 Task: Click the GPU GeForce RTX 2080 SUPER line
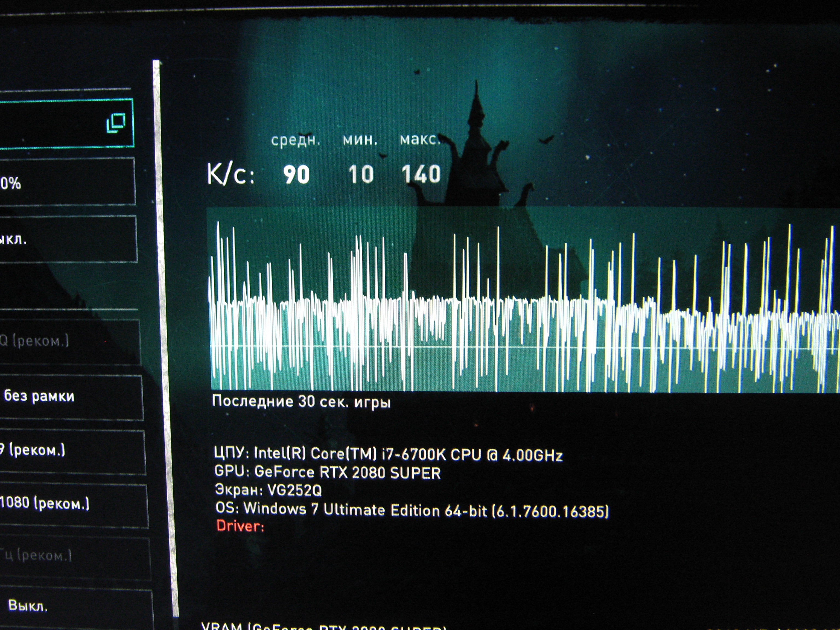coord(327,472)
